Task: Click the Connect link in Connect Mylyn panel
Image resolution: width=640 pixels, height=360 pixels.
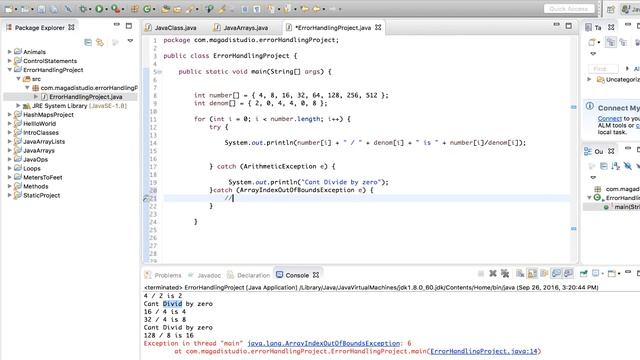Action: 610,119
